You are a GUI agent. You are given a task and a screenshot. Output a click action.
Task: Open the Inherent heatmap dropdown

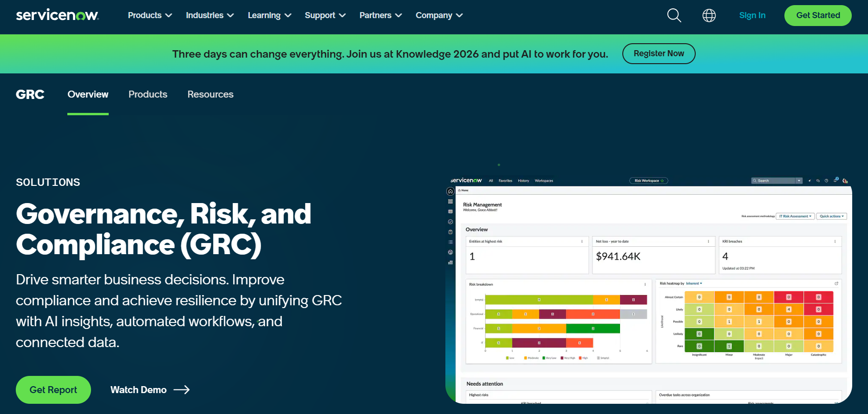pyautogui.click(x=694, y=283)
